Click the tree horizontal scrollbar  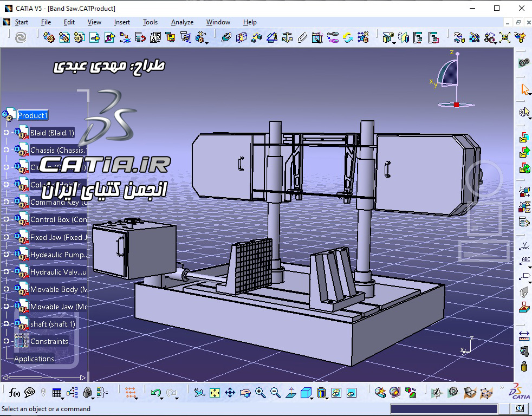point(44,378)
